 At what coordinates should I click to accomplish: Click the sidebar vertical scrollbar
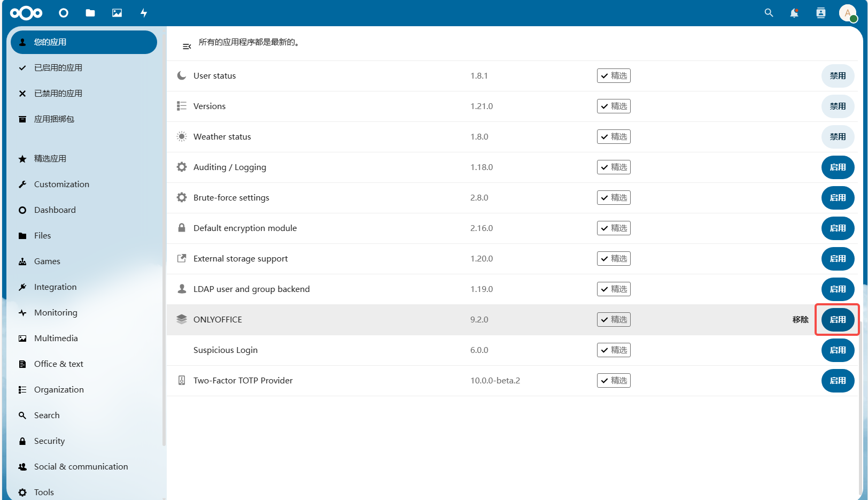click(164, 353)
